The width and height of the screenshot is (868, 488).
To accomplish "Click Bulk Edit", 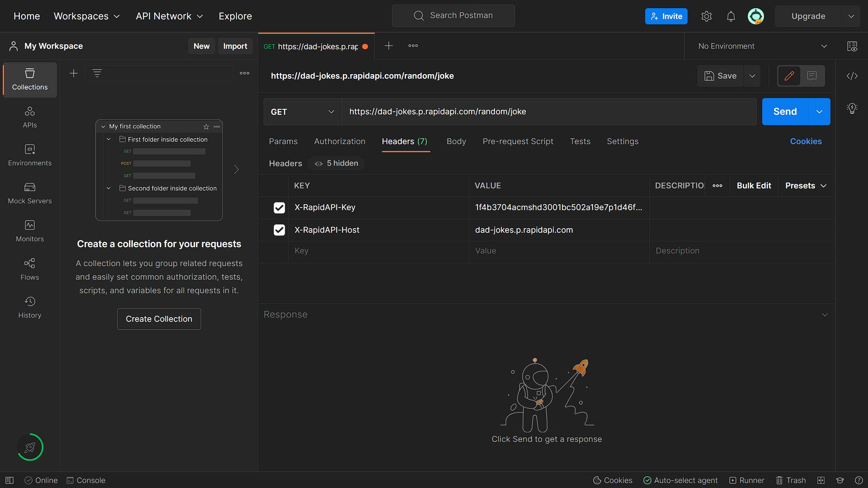I will [754, 186].
